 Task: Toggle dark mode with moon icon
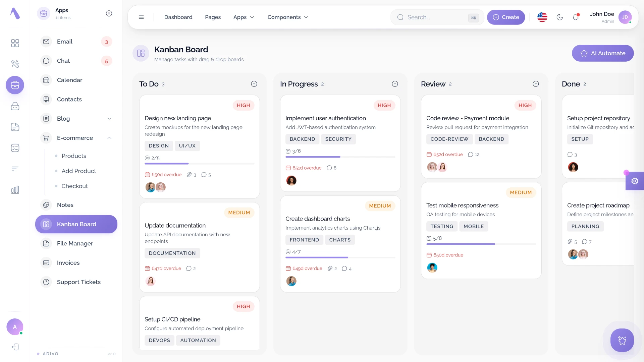(x=559, y=17)
